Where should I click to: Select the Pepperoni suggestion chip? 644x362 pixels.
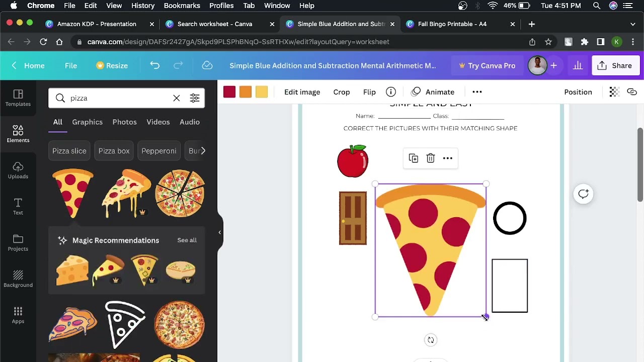click(159, 151)
